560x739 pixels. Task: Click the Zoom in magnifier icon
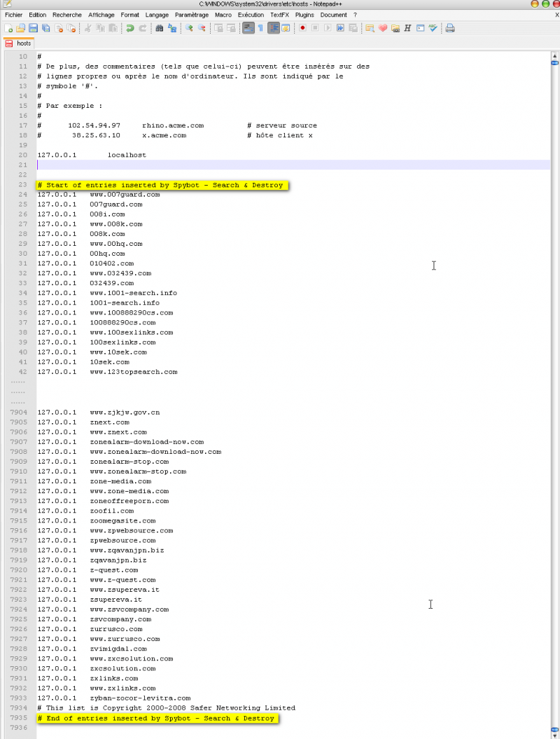189,28
